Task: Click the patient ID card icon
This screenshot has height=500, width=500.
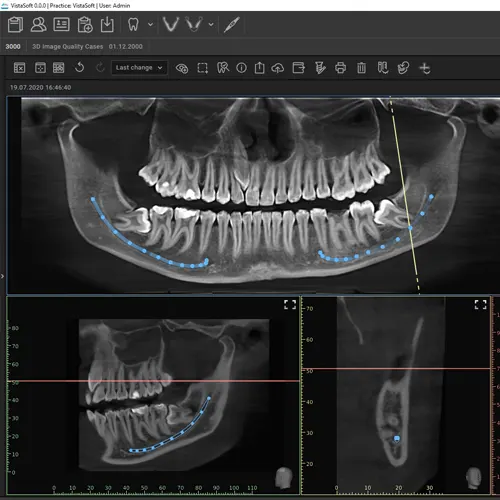Action: pos(62,25)
